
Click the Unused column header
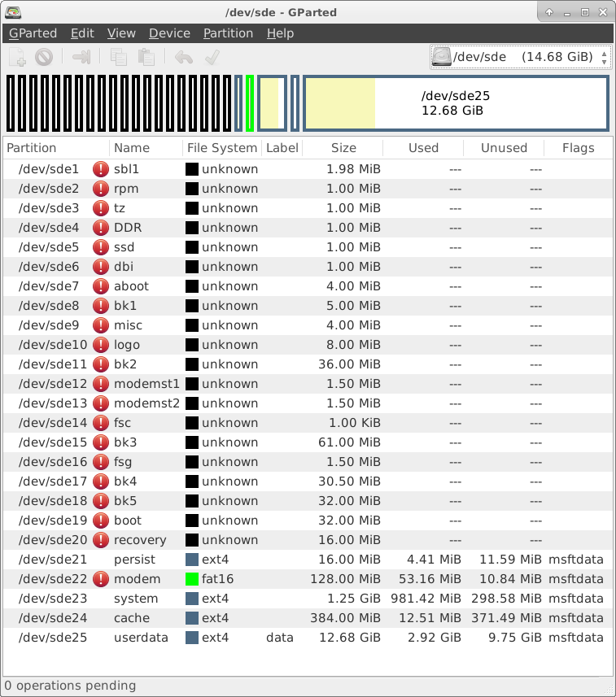[x=504, y=148]
